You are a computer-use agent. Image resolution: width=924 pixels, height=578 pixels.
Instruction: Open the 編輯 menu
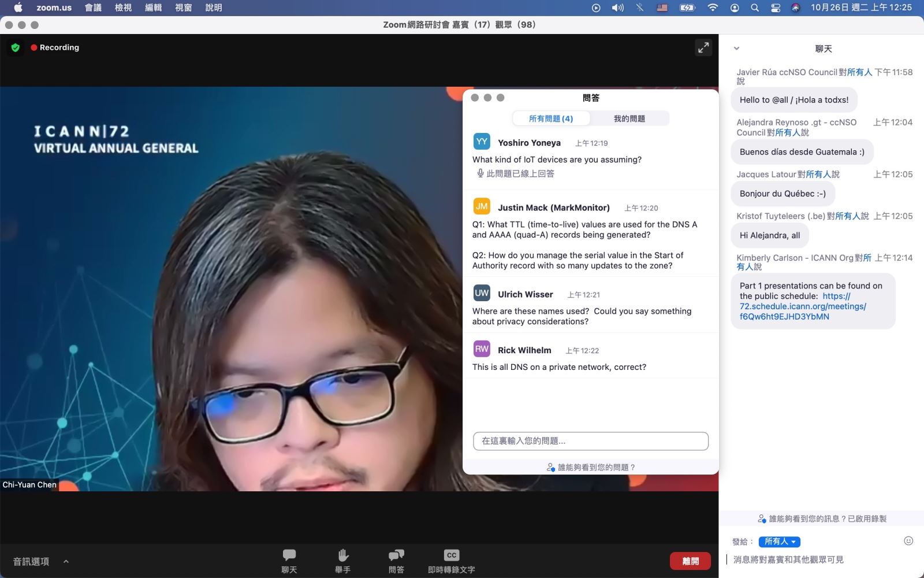(x=153, y=8)
